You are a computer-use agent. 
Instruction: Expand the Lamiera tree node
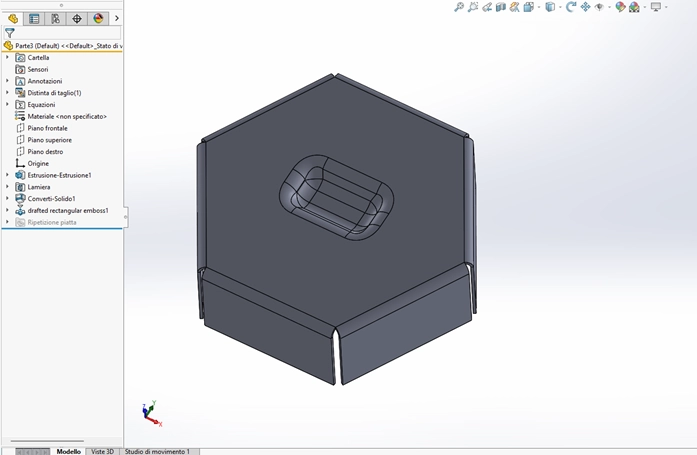8,187
